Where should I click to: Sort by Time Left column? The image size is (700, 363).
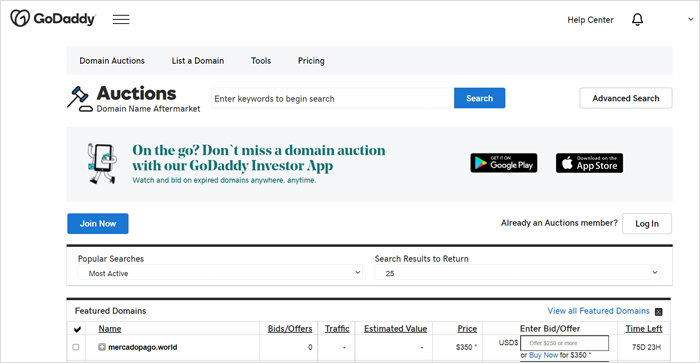click(644, 329)
